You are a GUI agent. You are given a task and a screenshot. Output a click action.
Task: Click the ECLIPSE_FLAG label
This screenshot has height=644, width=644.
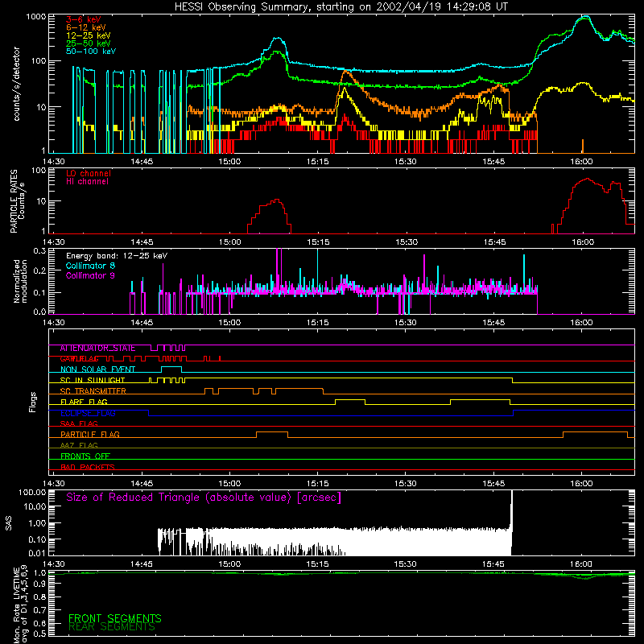click(88, 413)
